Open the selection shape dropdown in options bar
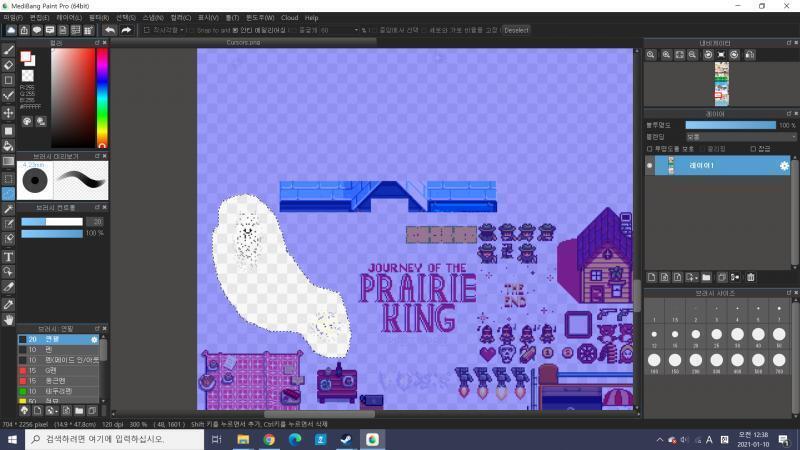Screen dimensions: 800x450 165,30
